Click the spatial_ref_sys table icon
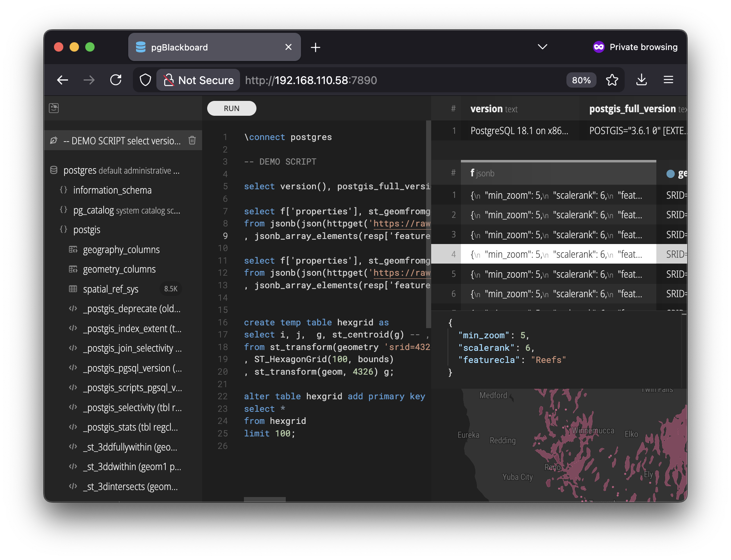731x560 pixels. click(x=73, y=289)
